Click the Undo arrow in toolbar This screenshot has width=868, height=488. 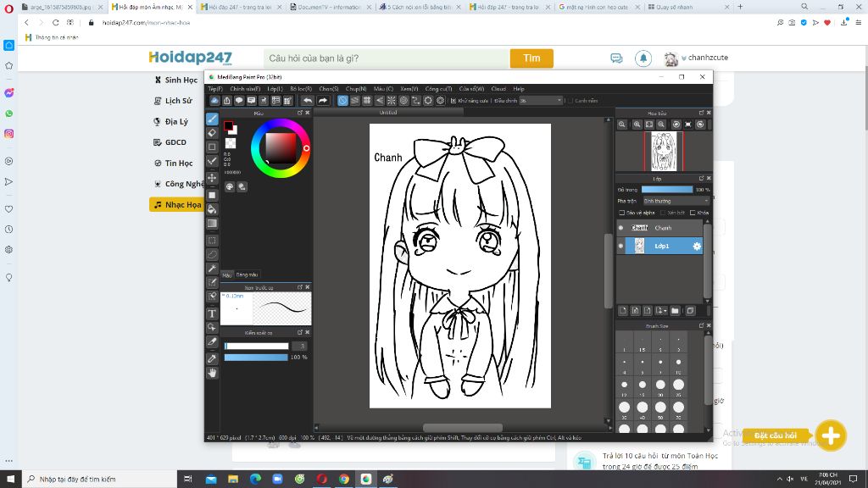[308, 101]
